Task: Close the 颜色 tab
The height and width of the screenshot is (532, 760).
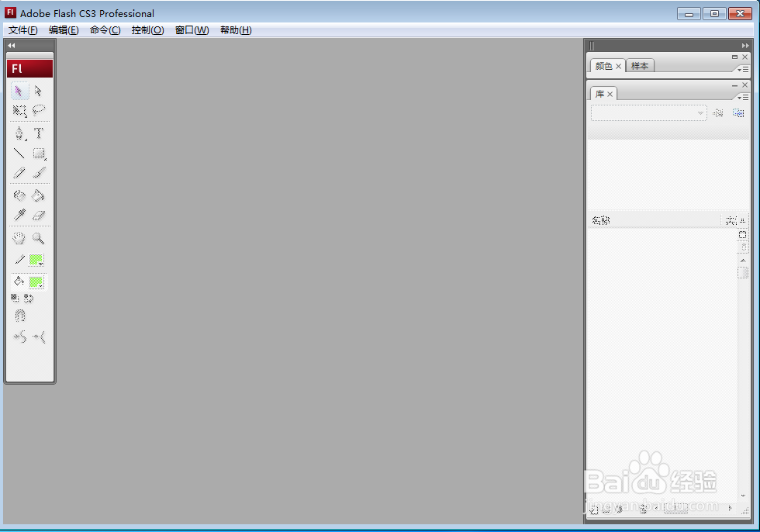Action: pyautogui.click(x=619, y=67)
